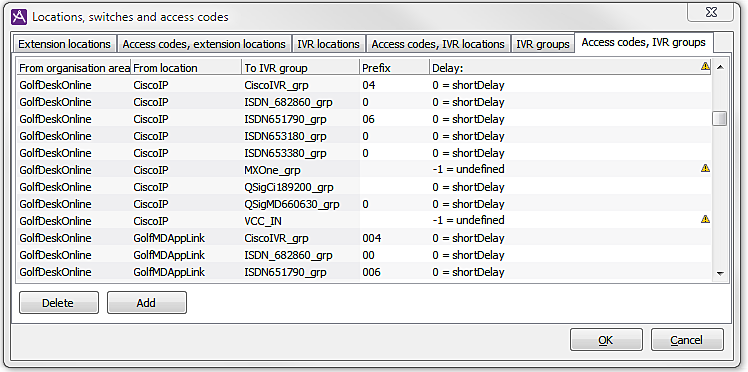Switch to the Extension locations tab
This screenshot has width=748, height=372.
coord(64,44)
